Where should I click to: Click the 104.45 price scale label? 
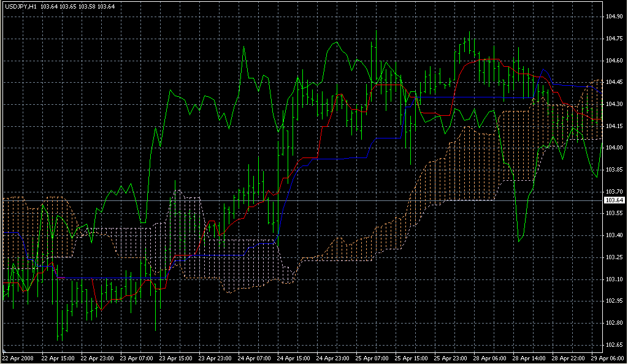tap(614, 82)
